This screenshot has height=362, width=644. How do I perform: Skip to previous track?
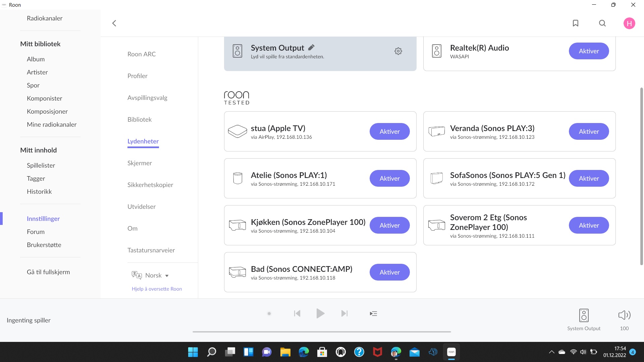tap(297, 313)
